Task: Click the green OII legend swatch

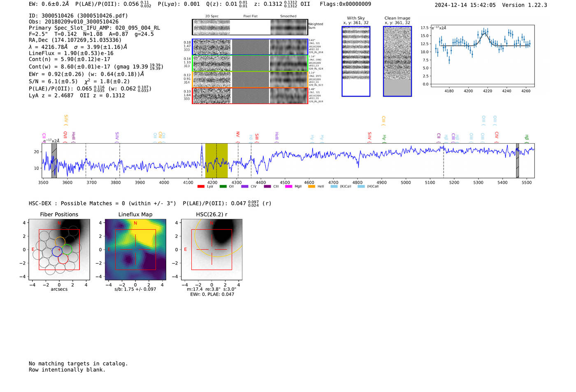Action: pyautogui.click(x=223, y=186)
